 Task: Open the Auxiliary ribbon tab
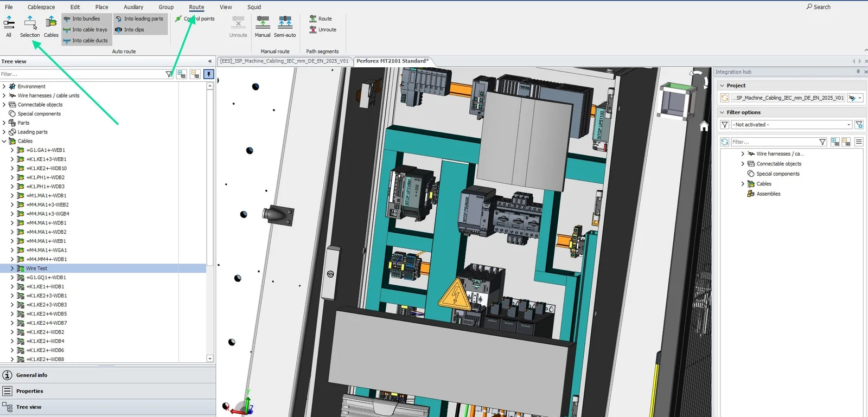tap(133, 7)
